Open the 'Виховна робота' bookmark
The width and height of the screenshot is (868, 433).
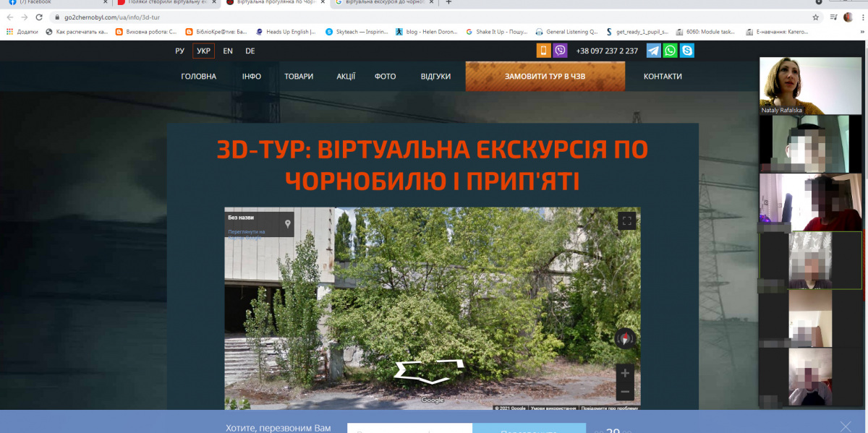pyautogui.click(x=146, y=32)
